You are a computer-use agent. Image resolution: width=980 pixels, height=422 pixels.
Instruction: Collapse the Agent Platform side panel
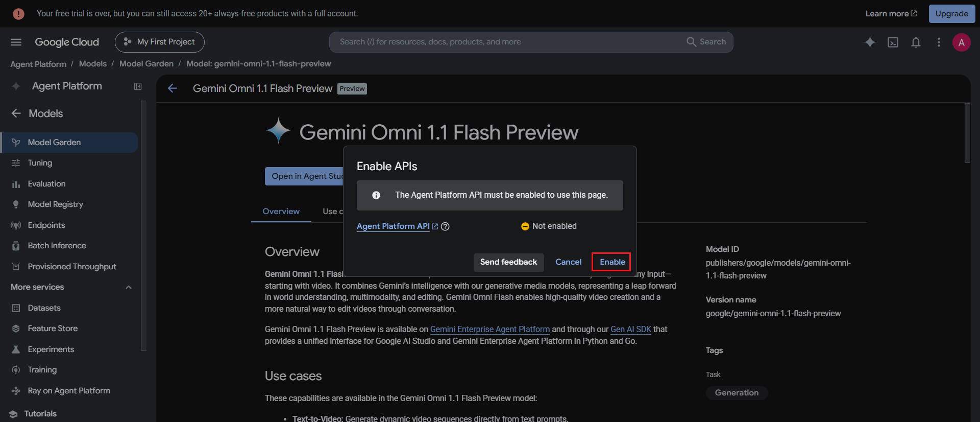138,86
